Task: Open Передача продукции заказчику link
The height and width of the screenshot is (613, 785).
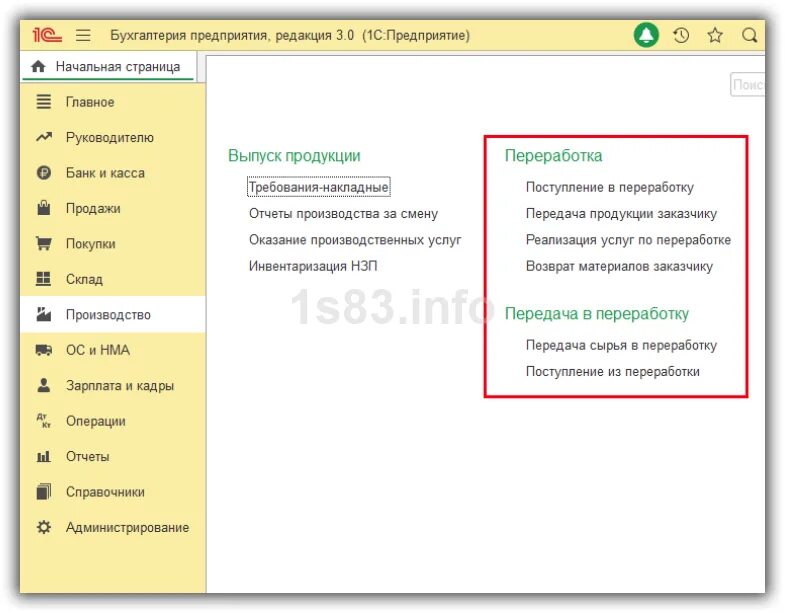Action: point(621,213)
